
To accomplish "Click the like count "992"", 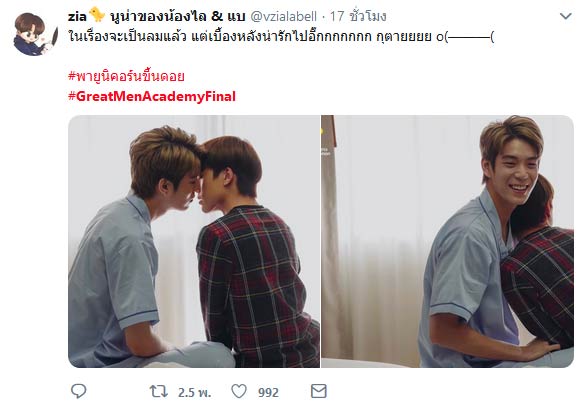I will click(x=268, y=392).
